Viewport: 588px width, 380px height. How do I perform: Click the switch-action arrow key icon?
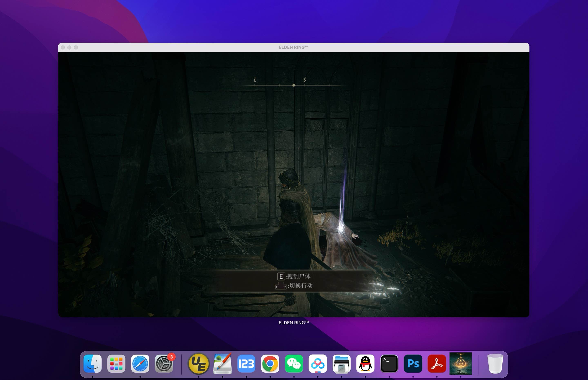pyautogui.click(x=281, y=286)
